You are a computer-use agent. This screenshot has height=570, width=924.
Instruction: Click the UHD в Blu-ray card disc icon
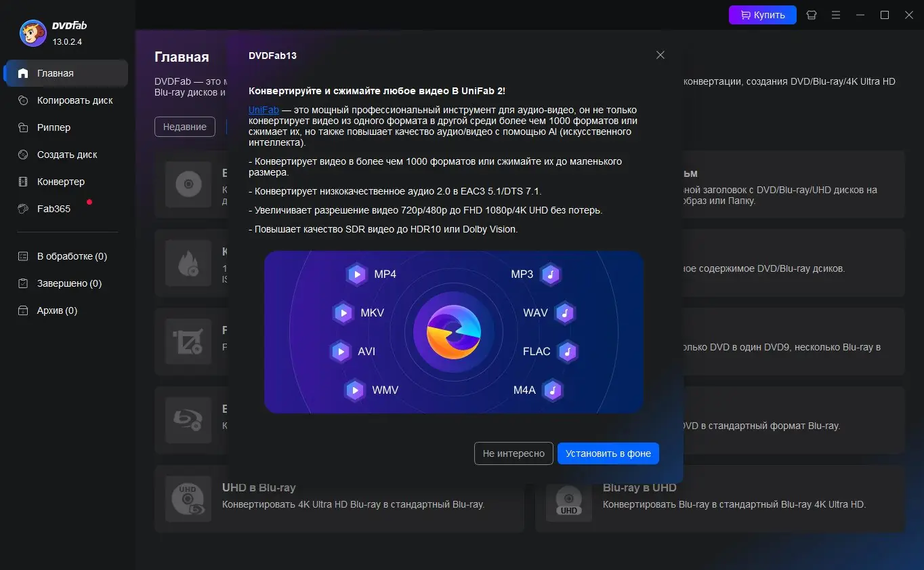coord(188,499)
